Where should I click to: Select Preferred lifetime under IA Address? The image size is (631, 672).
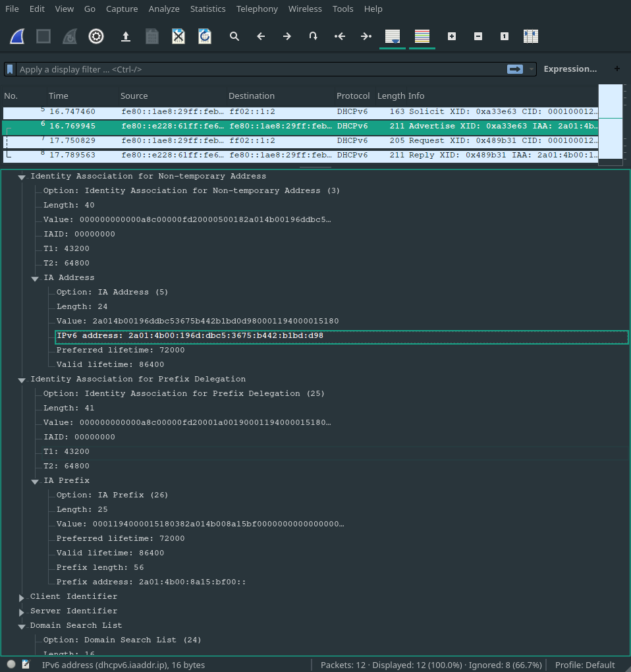tap(121, 350)
